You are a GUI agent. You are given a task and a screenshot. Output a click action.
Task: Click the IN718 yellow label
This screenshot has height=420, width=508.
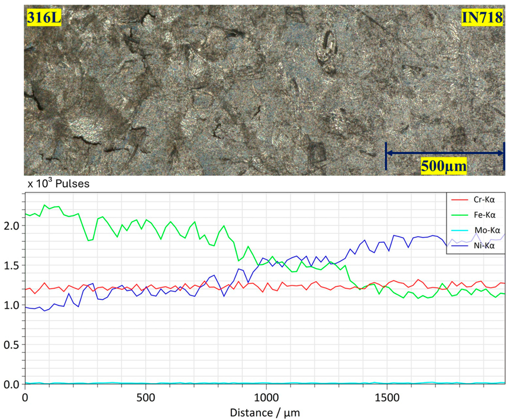pos(482,18)
